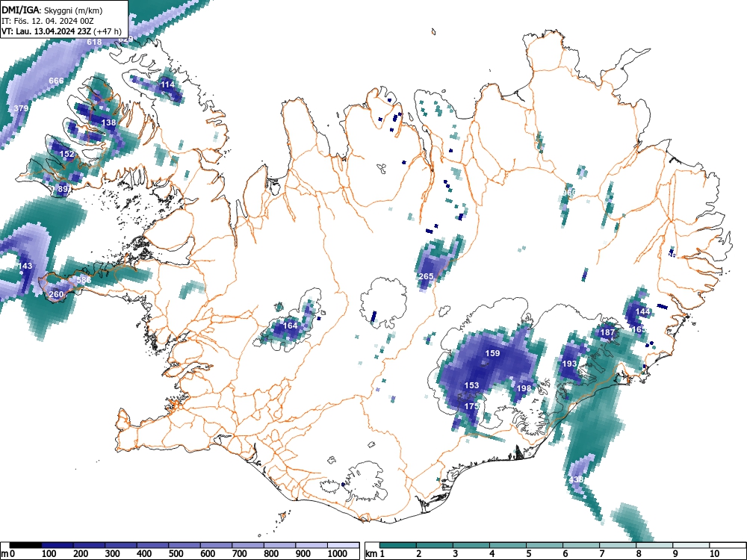Click the 138 visibility label
The width and height of the screenshot is (747, 560).
pos(108,122)
